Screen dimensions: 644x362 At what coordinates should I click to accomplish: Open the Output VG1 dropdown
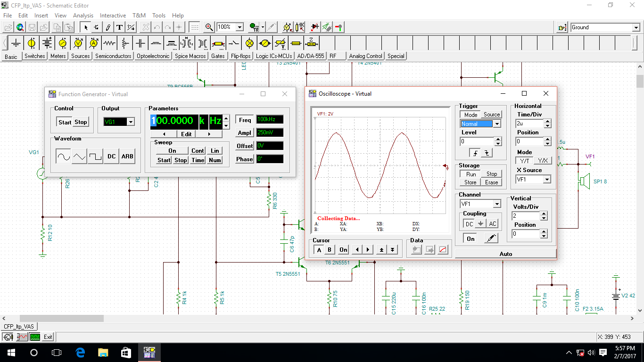coord(131,122)
